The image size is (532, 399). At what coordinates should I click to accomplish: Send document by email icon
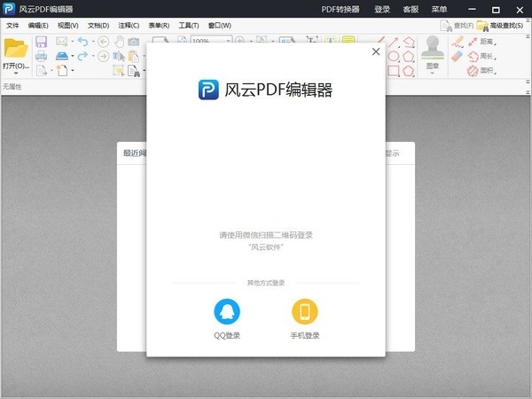[x=61, y=42]
